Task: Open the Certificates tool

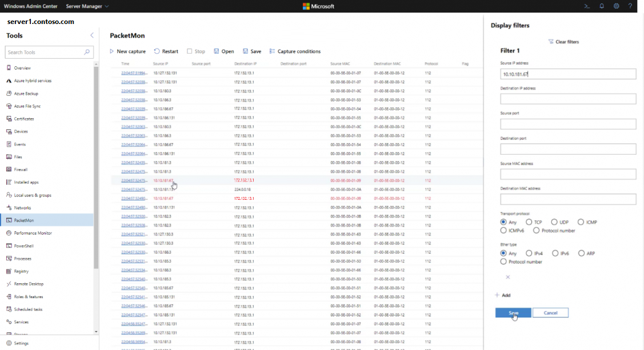Action: pyautogui.click(x=24, y=119)
